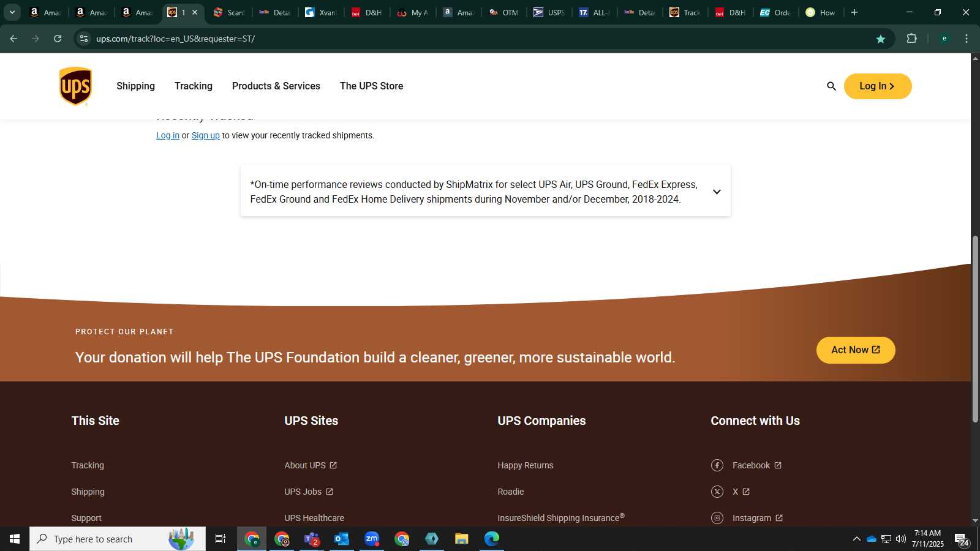Click the OneDrive cloud tray icon

pos(872,539)
